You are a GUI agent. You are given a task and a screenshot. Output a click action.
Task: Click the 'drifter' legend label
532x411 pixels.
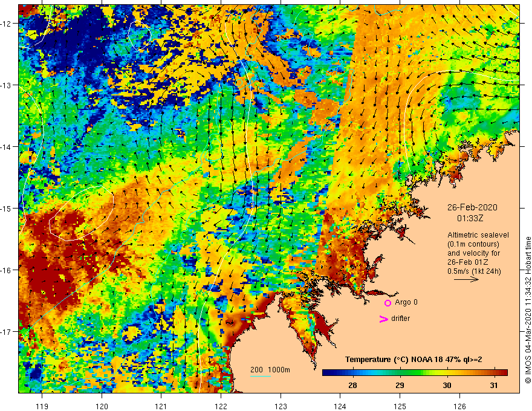click(x=400, y=319)
